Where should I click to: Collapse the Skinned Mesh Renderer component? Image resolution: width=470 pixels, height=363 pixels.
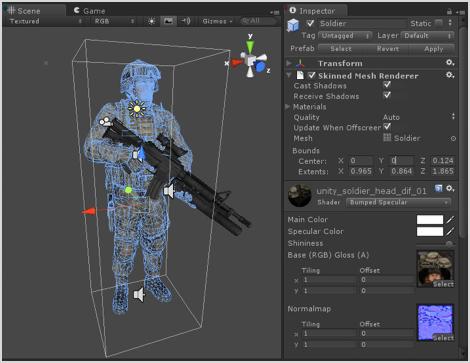point(289,75)
